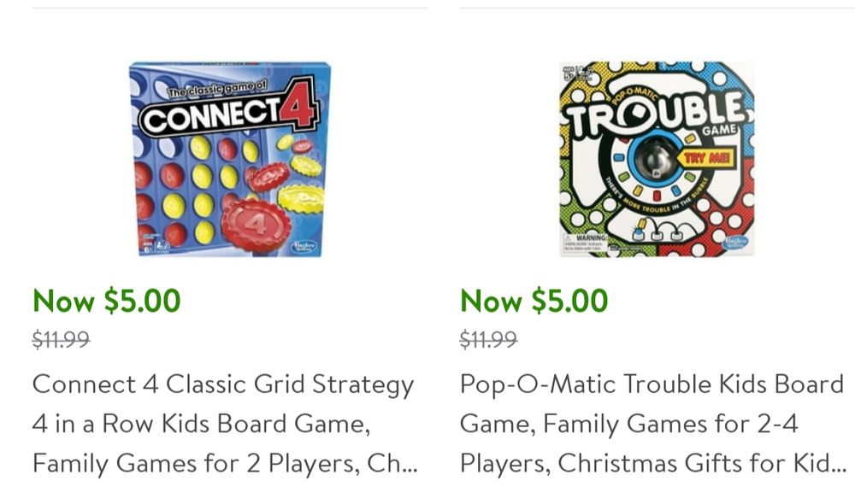Image resolution: width=855 pixels, height=504 pixels.
Task: Click the crossed-out $11.99 under Connect 4
Action: (x=61, y=339)
